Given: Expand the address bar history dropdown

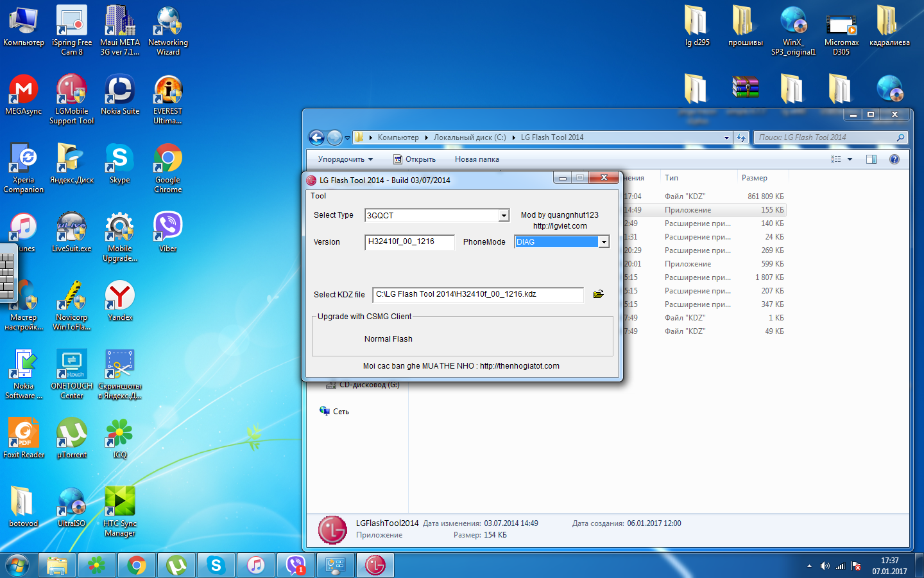Looking at the screenshot, I should [726, 137].
